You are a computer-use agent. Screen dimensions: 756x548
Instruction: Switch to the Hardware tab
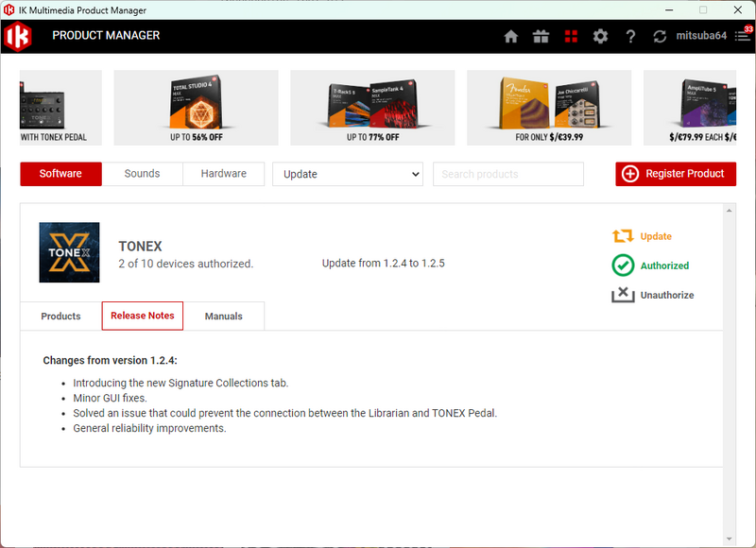point(224,174)
